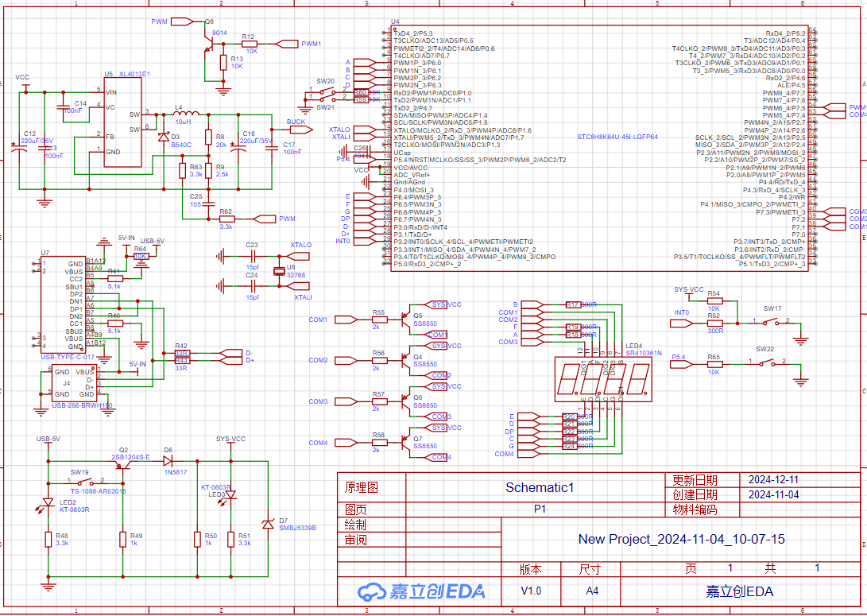Click the 更新日期 title block label

695,479
